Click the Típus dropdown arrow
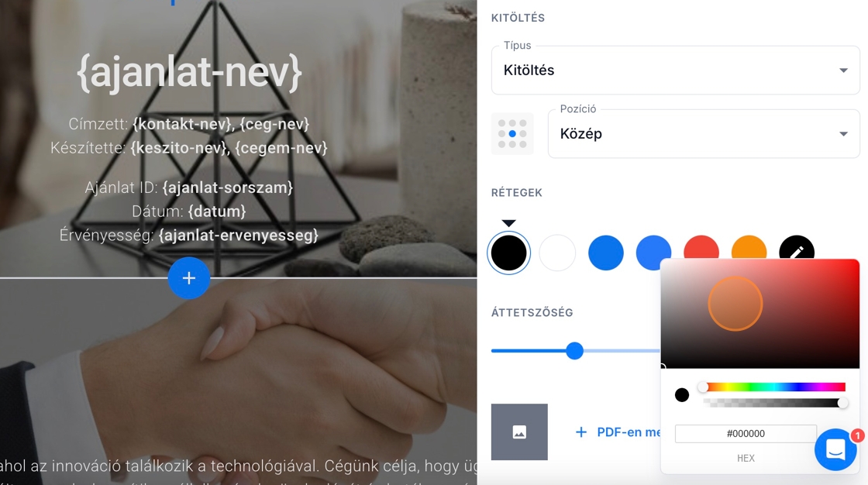The width and height of the screenshot is (868, 485). tap(843, 71)
